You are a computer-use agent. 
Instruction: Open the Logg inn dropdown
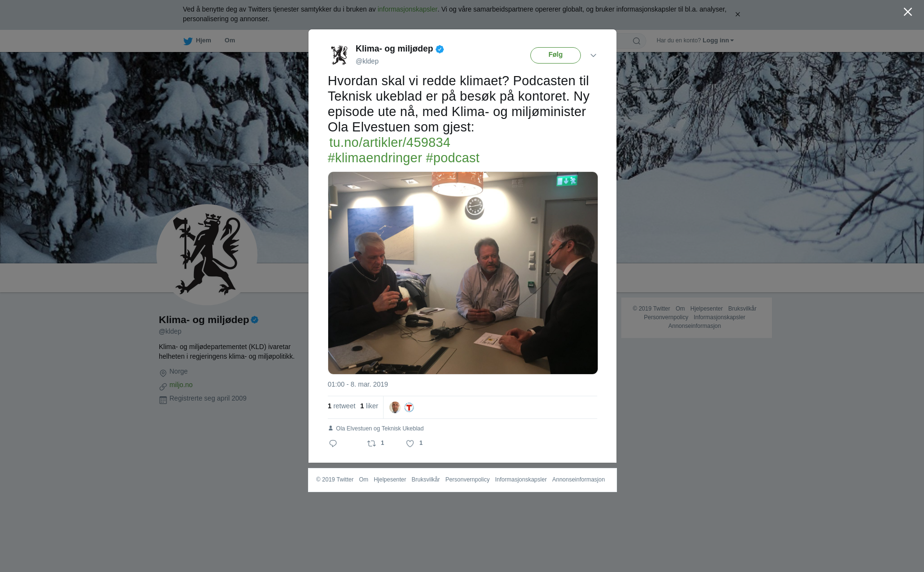pyautogui.click(x=718, y=40)
